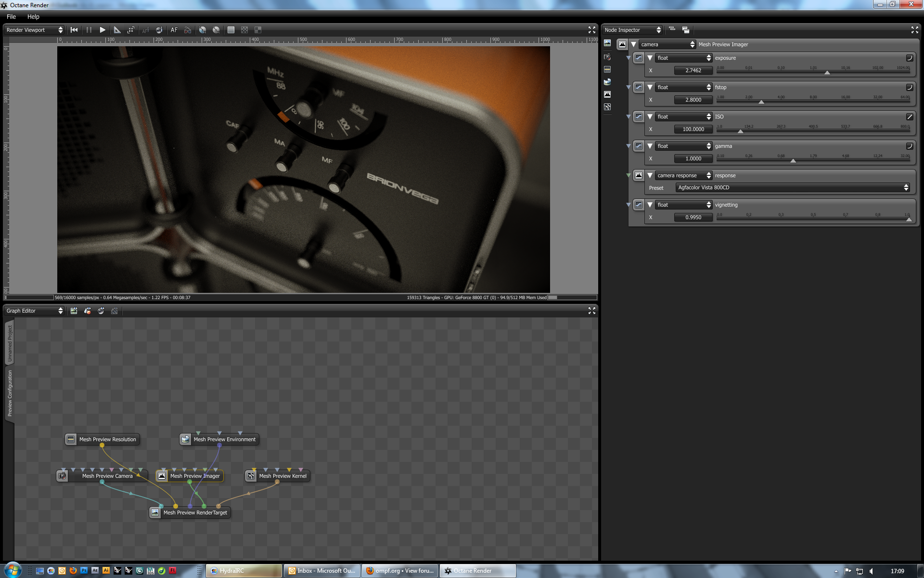
Task: Collapse the Mesh Preview Imager node section
Action: click(634, 44)
